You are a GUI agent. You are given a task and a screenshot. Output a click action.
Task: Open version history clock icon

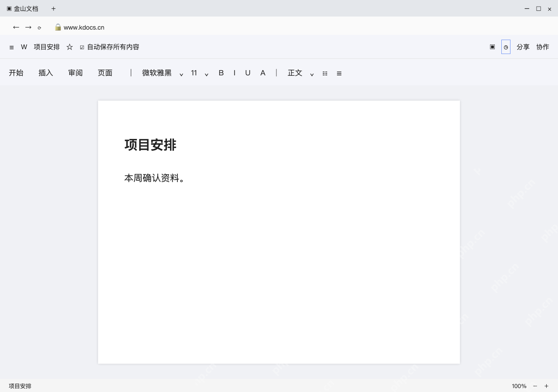tap(506, 47)
